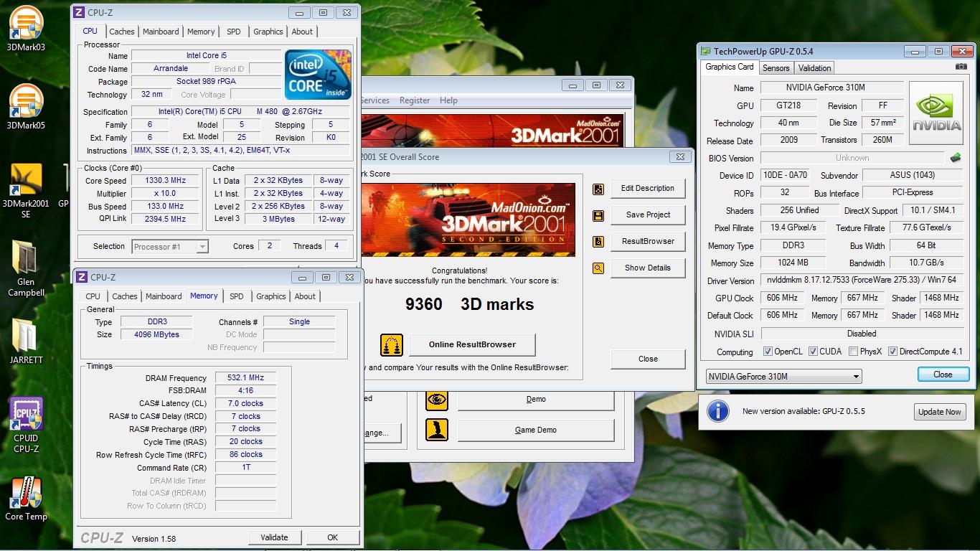
Task: Click the Save Project button
Action: pyautogui.click(x=648, y=215)
